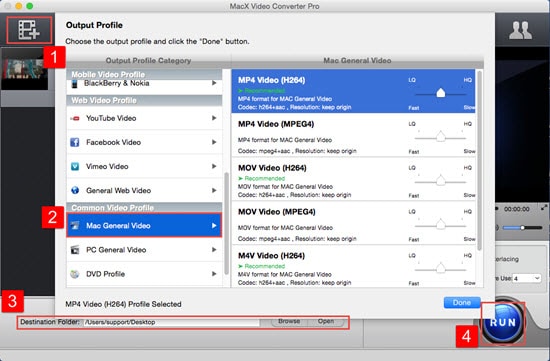550x361 pixels.
Task: Expand Vimeo Video submenu arrow
Action: (x=214, y=166)
